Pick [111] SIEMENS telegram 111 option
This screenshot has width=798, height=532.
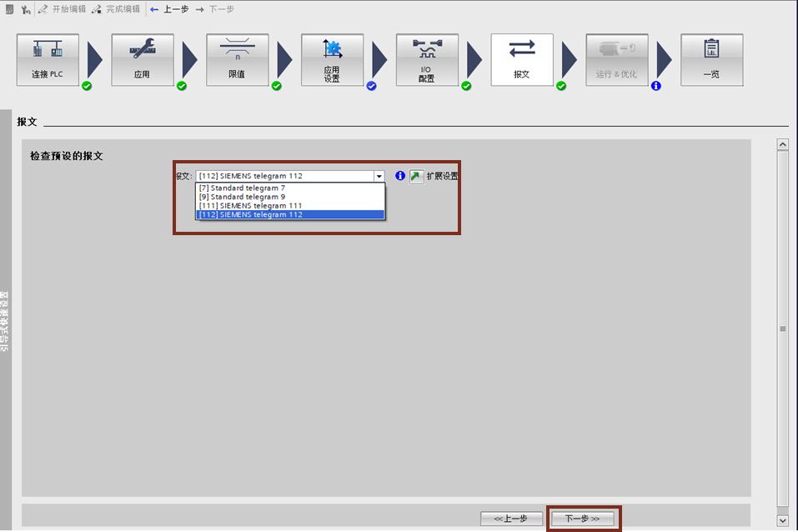pos(289,206)
